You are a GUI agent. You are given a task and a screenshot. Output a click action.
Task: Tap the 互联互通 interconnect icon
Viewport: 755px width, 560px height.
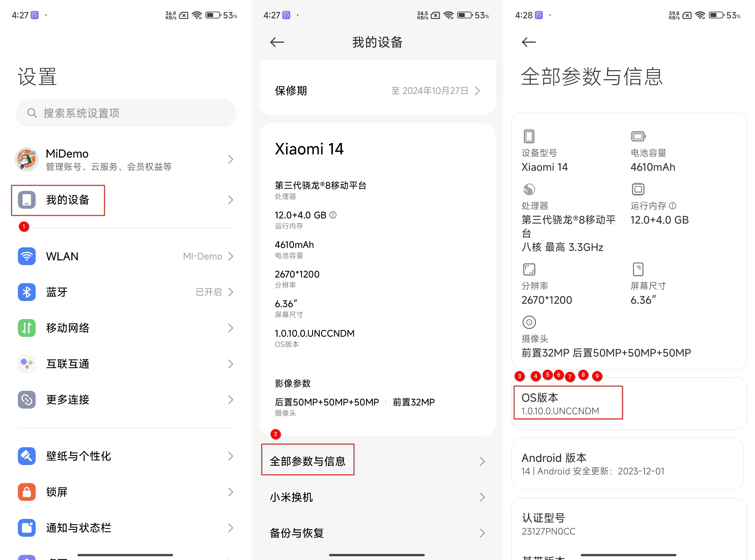[x=27, y=364]
